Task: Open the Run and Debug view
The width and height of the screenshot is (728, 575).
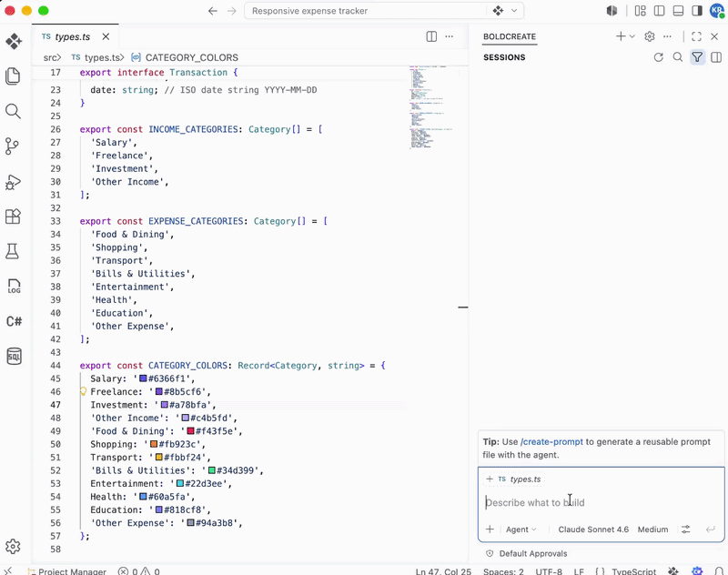Action: (x=13, y=181)
